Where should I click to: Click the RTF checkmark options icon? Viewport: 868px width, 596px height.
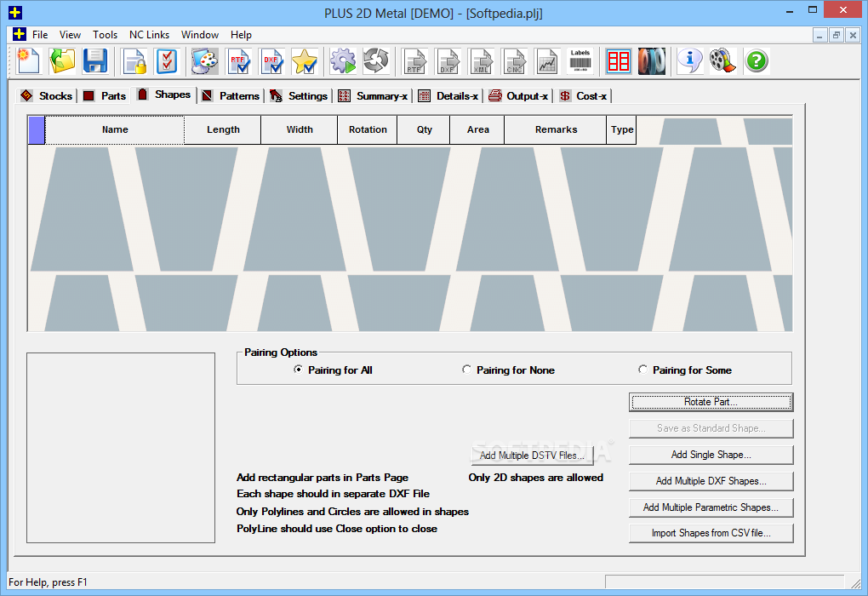pos(238,61)
